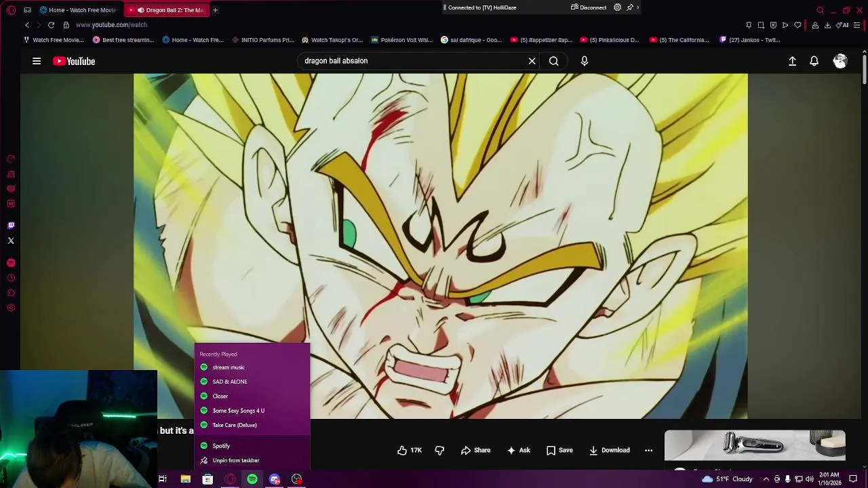Reload the page
This screenshot has height=488, width=868.
point(51,25)
